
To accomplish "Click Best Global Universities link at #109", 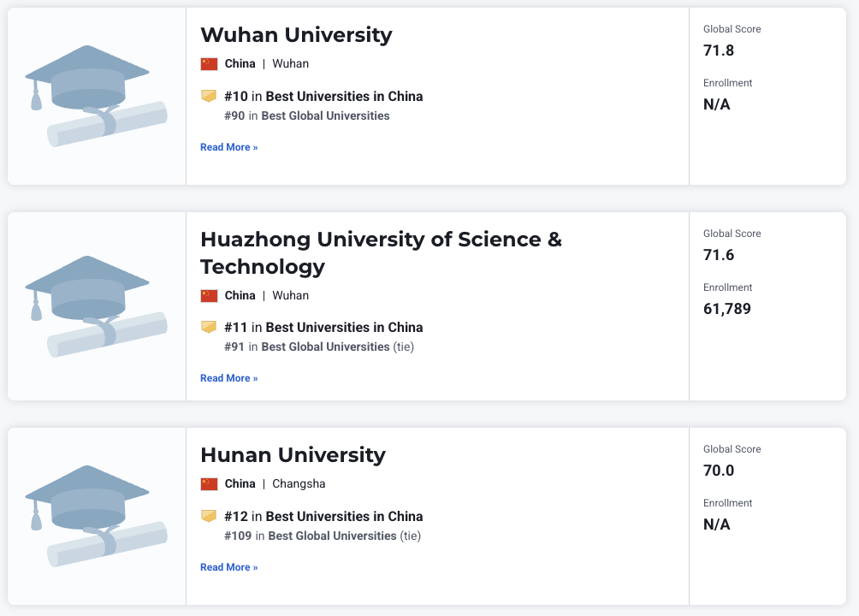I will tap(332, 536).
